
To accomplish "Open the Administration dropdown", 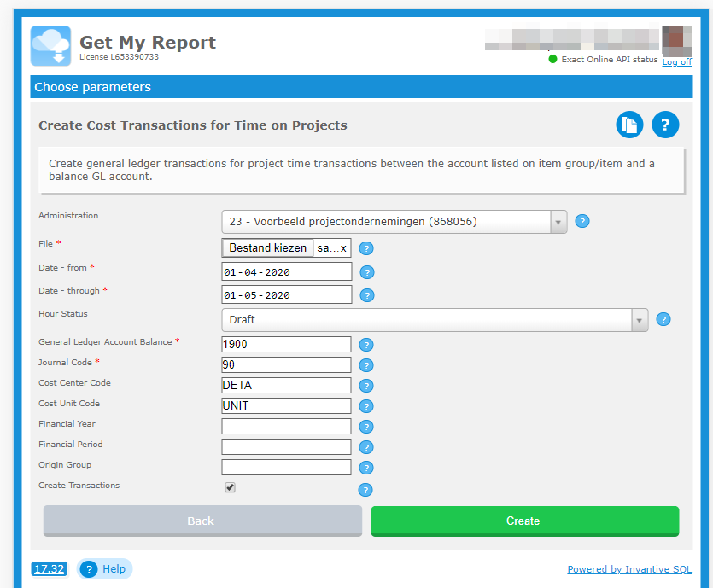I will point(394,222).
